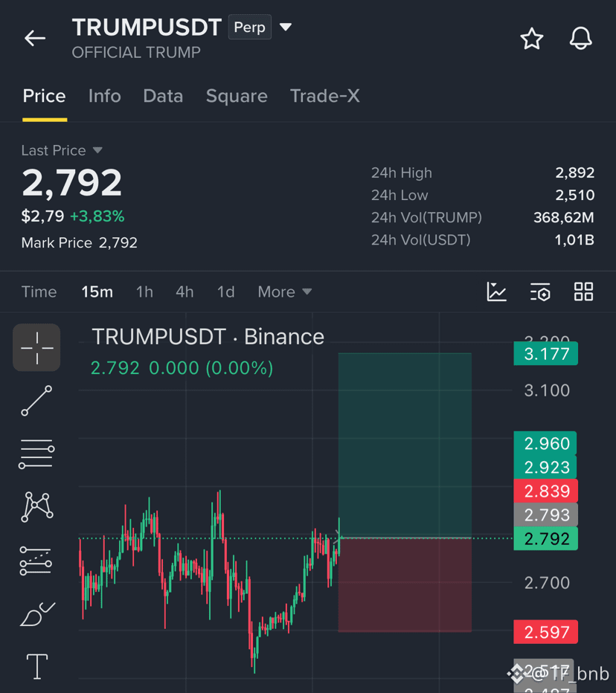Click the TRUMPUSDT · Binance chart title
The height and width of the screenshot is (693, 616).
[208, 337]
